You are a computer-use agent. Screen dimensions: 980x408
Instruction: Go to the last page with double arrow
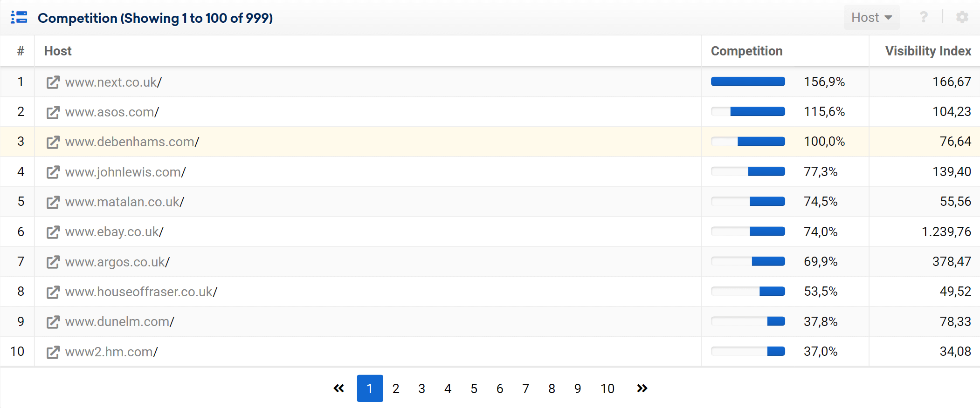point(642,388)
